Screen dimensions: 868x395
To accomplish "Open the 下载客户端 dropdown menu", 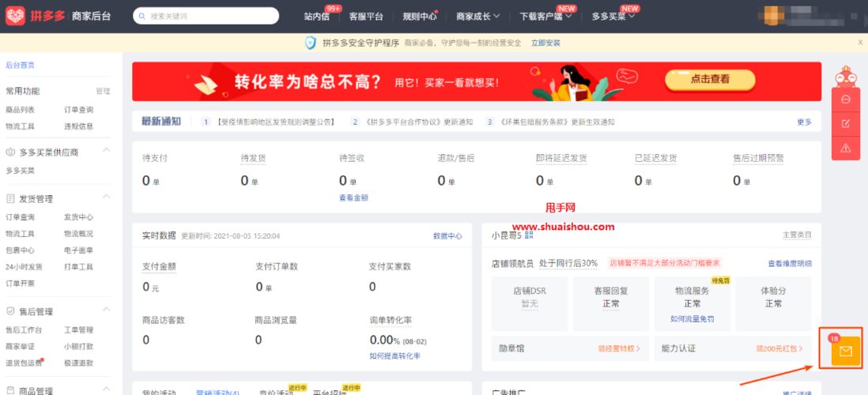I will pos(545,17).
